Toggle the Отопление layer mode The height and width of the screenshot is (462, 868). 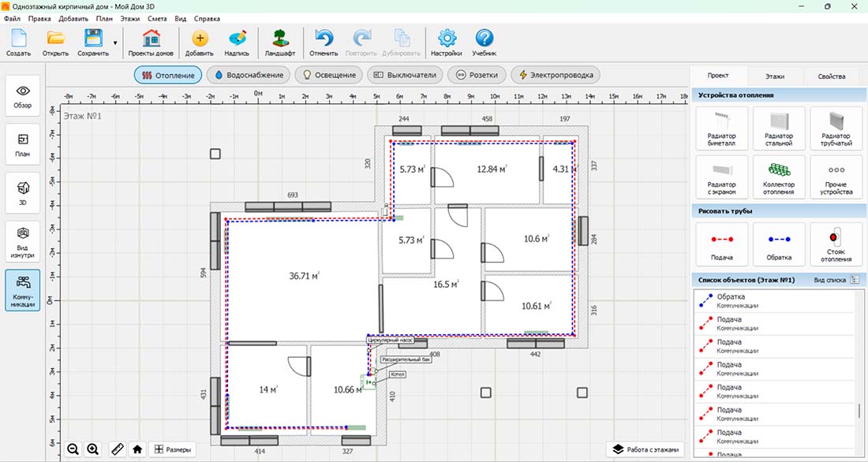pos(167,75)
